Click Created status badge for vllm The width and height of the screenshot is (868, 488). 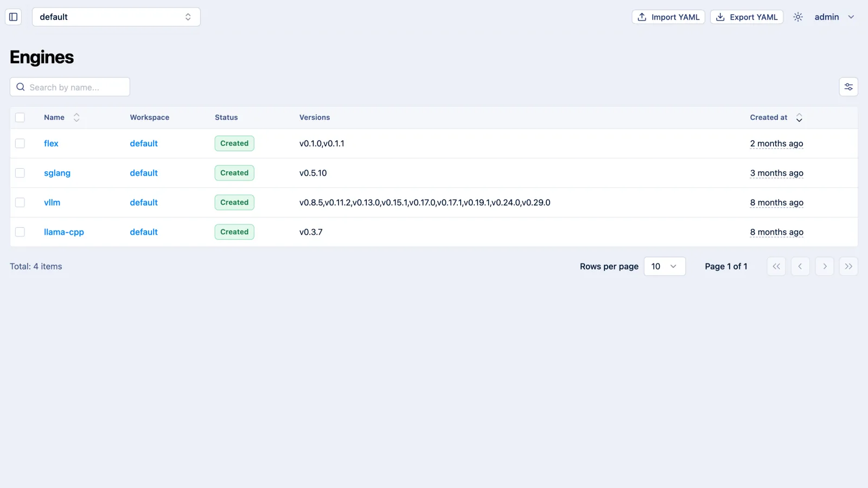(x=234, y=202)
